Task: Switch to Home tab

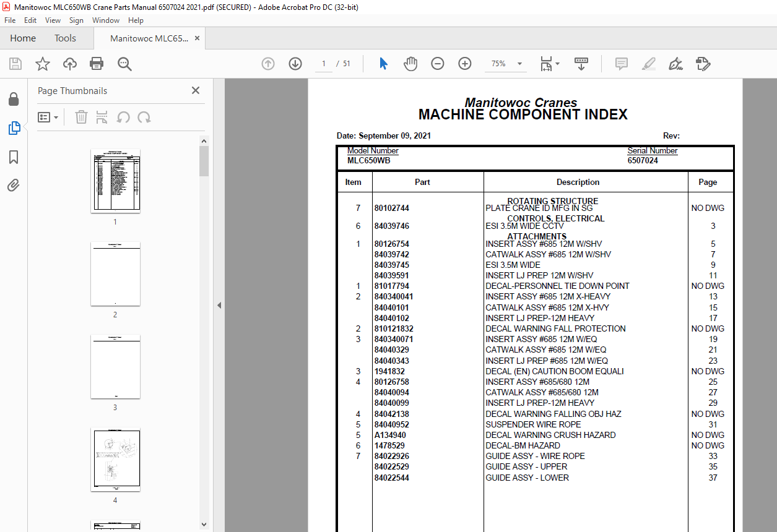Action: pos(23,38)
